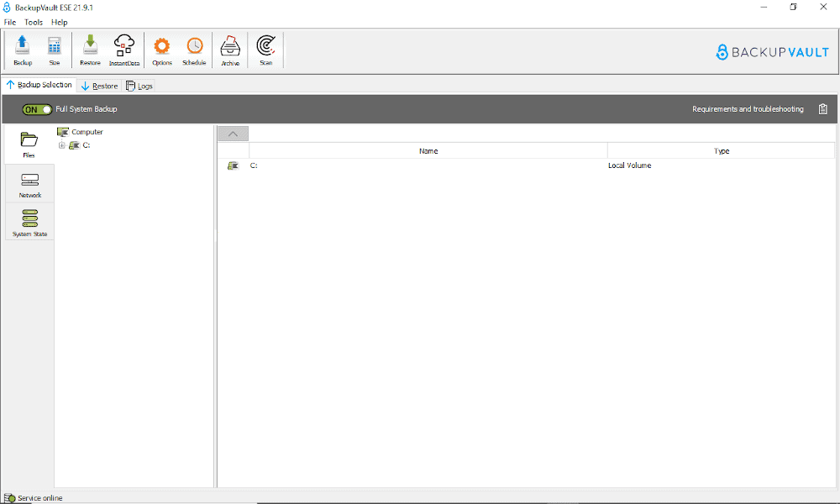
Task: Select the C: row name in list
Action: tap(254, 165)
